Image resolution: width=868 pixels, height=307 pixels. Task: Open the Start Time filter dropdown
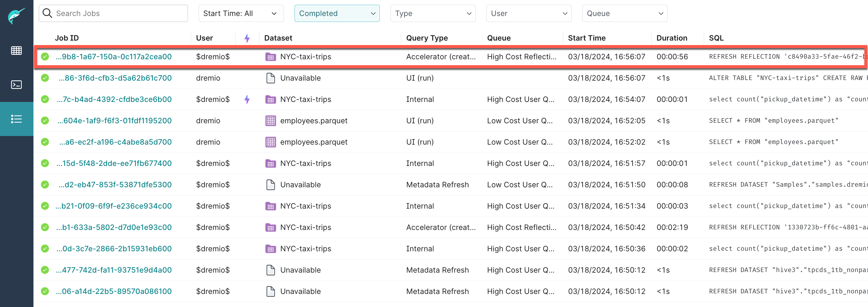pos(241,13)
